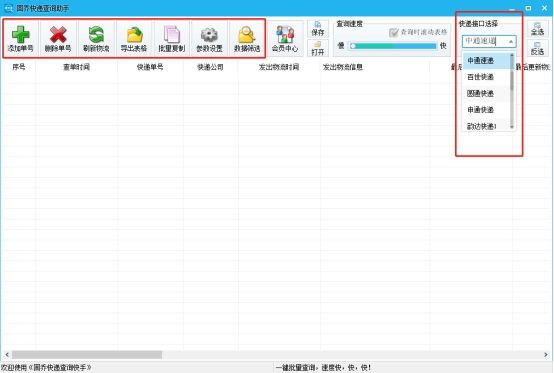Select 圆通快递 in the dropdown list
554x373 pixels.
pyautogui.click(x=486, y=94)
